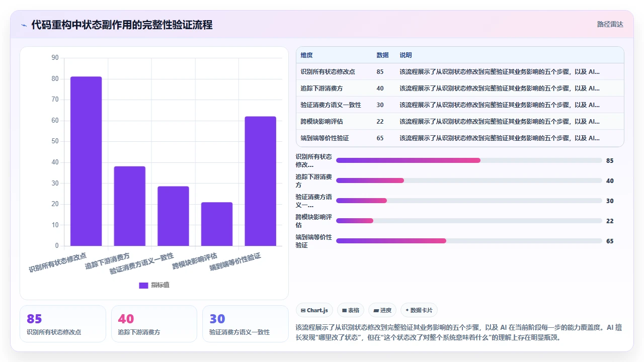The width and height of the screenshot is (644, 362).
Task: Click the Chart.js tag icon
Action: pos(303,310)
